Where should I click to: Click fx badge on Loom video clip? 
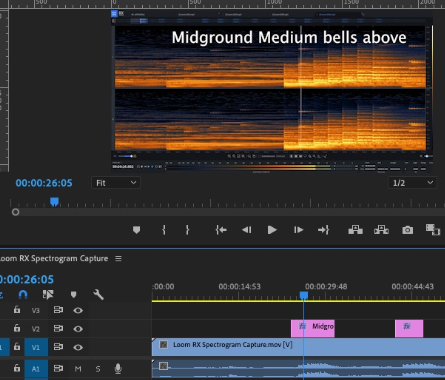163,344
